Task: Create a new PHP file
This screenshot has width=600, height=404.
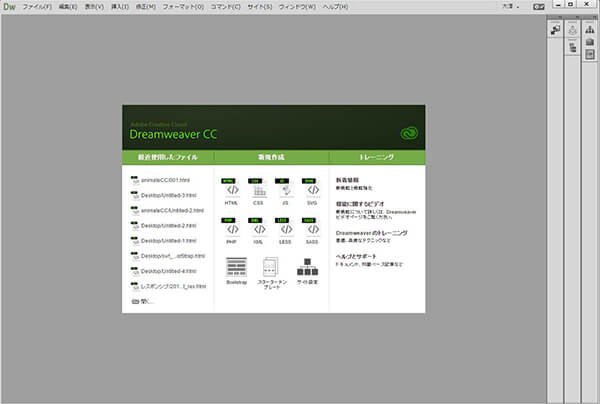Action: 231,231
